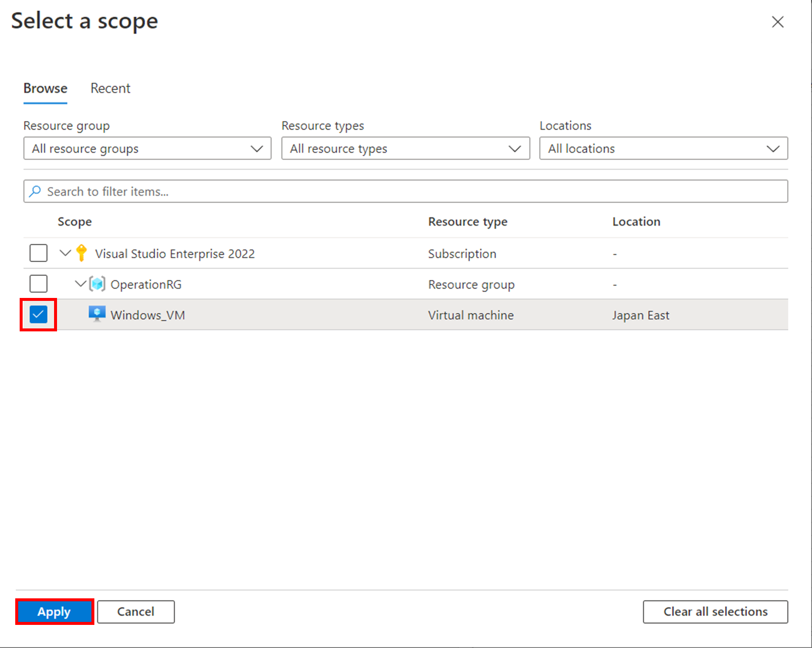The image size is (812, 648).
Task: Switch to the Browse tab
Action: pos(45,88)
